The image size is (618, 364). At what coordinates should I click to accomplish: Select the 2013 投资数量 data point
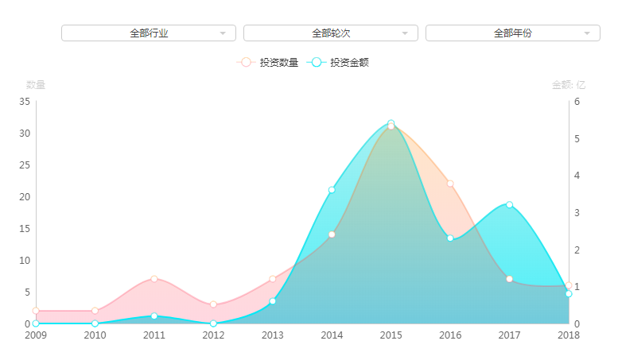pos(272,279)
